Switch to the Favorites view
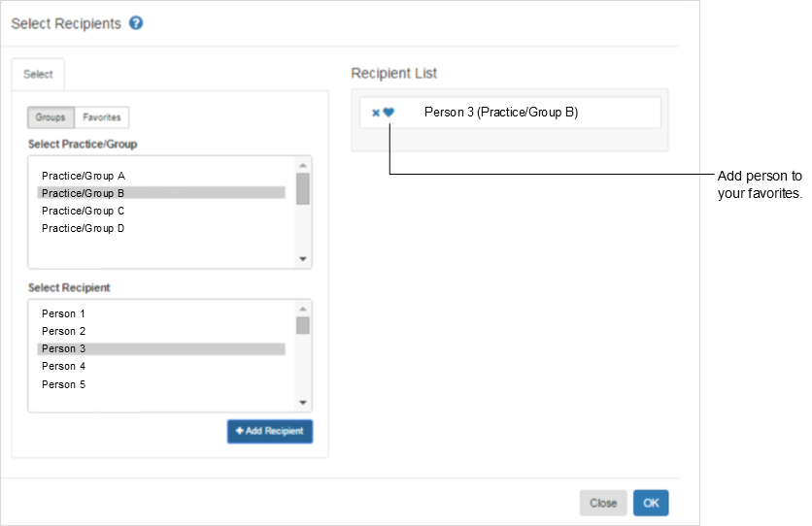The height and width of the screenshot is (526, 812). point(102,117)
